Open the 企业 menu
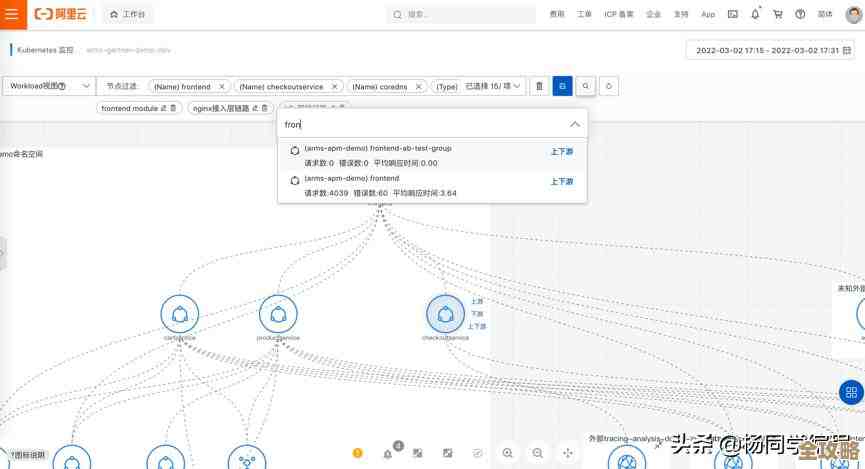 [x=653, y=14]
